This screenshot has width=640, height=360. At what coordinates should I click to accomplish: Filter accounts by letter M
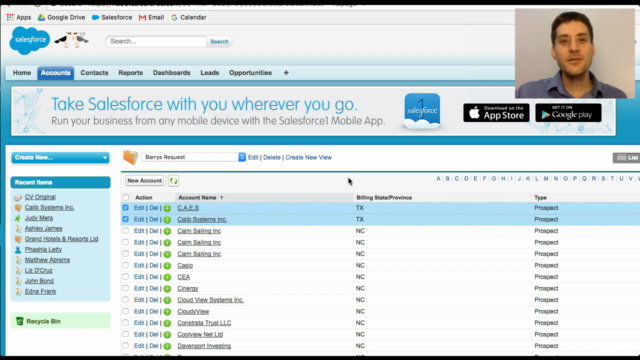[546, 179]
